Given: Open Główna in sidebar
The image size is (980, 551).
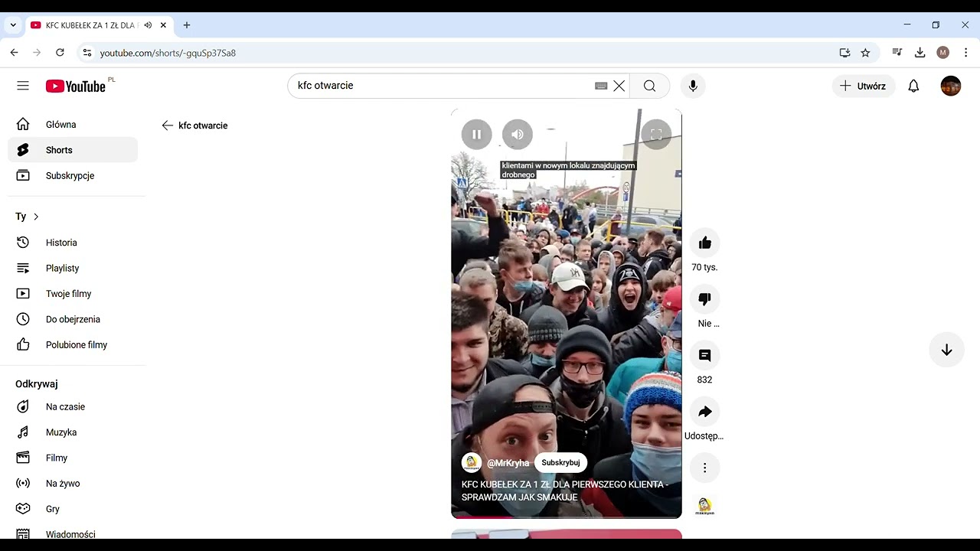Looking at the screenshot, I should pyautogui.click(x=73, y=124).
